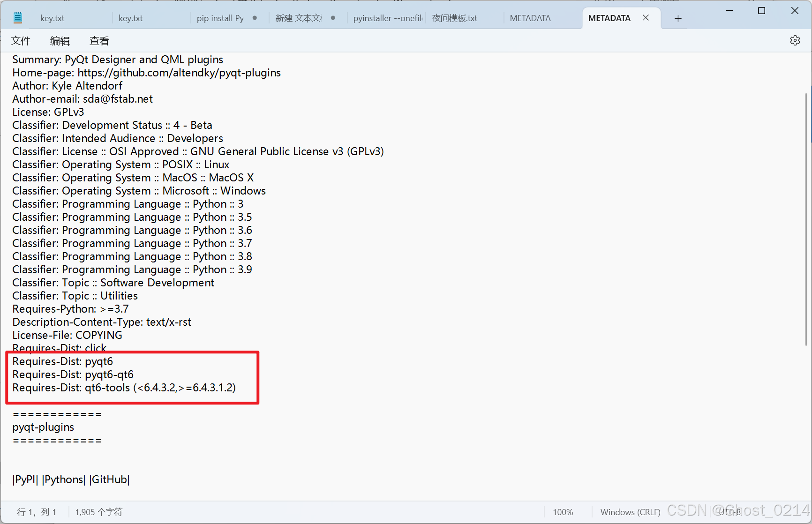The width and height of the screenshot is (812, 524).
Task: Click the Description-Content-Type: text/x-rst line
Action: (102, 322)
